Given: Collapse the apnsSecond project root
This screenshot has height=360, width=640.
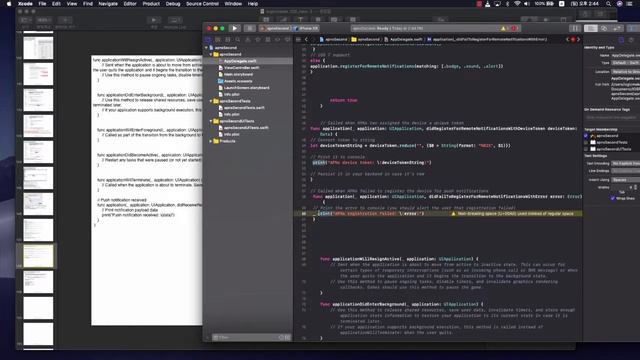Looking at the screenshot, I should coord(206,48).
